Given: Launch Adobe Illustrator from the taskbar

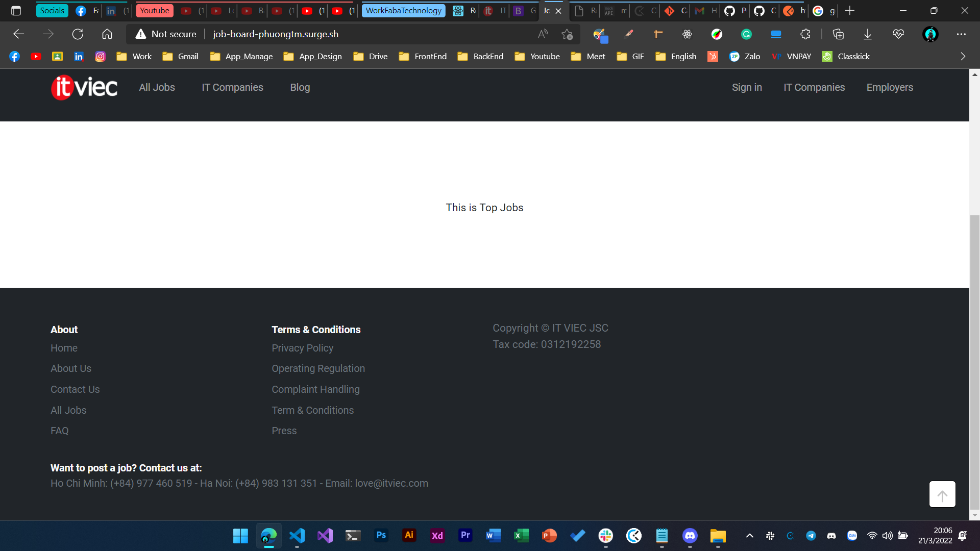Looking at the screenshot, I should (409, 536).
